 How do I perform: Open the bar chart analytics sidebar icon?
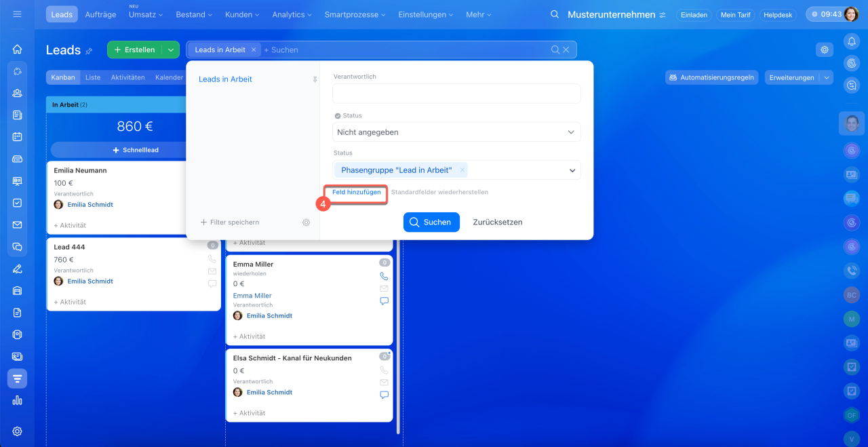[x=17, y=400]
